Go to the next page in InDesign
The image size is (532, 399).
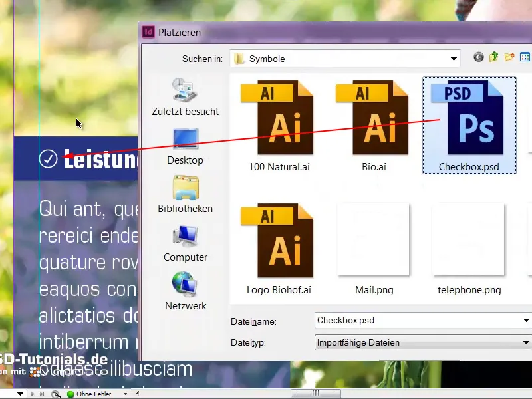[x=32, y=394]
